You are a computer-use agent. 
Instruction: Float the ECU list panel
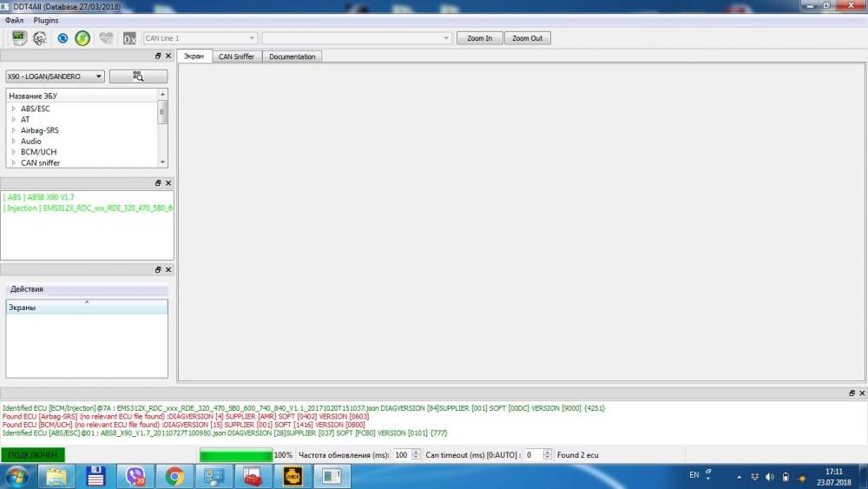click(x=158, y=56)
